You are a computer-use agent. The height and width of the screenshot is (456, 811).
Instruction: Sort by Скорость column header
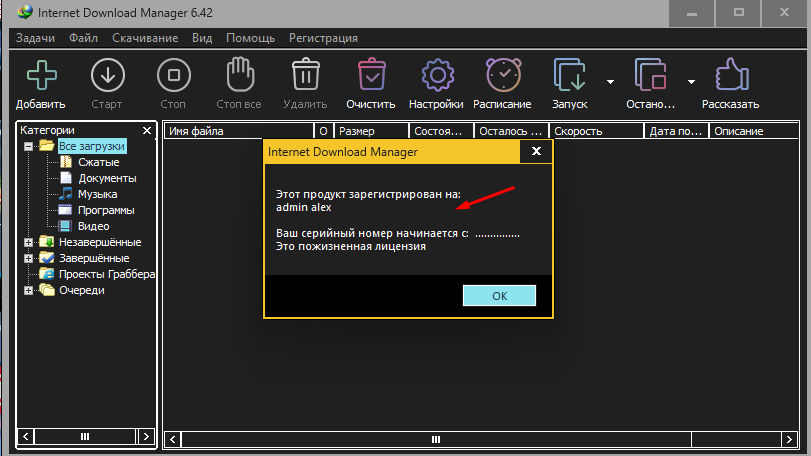coord(596,131)
